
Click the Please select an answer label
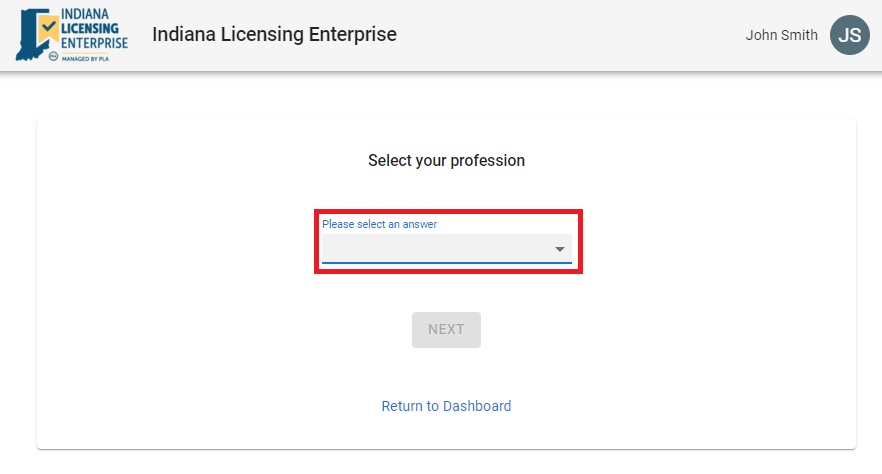click(379, 225)
